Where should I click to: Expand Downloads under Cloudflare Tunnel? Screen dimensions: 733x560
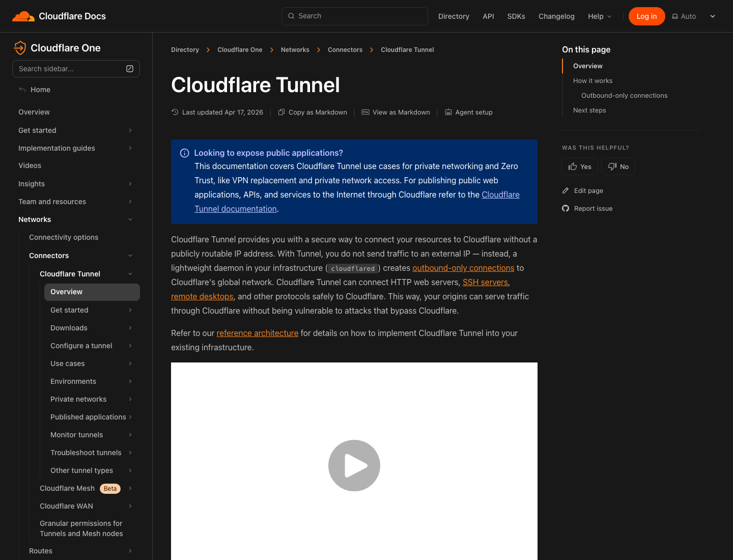pyautogui.click(x=130, y=328)
